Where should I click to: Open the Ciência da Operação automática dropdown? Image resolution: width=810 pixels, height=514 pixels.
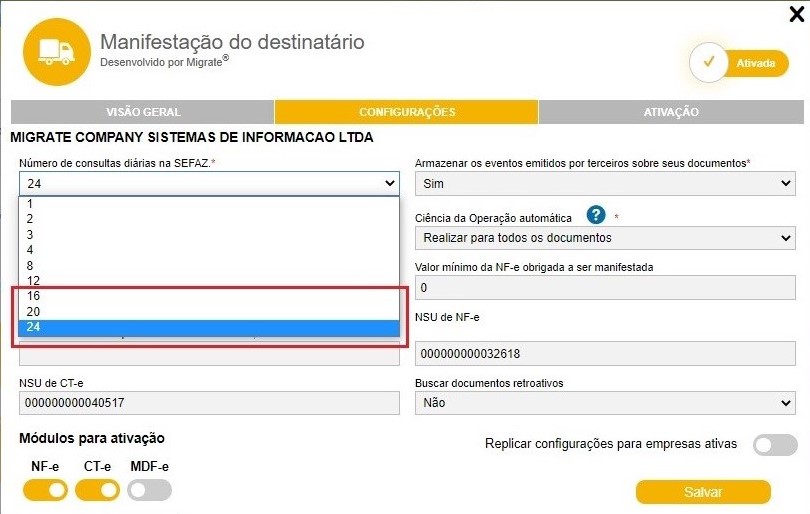pos(604,238)
